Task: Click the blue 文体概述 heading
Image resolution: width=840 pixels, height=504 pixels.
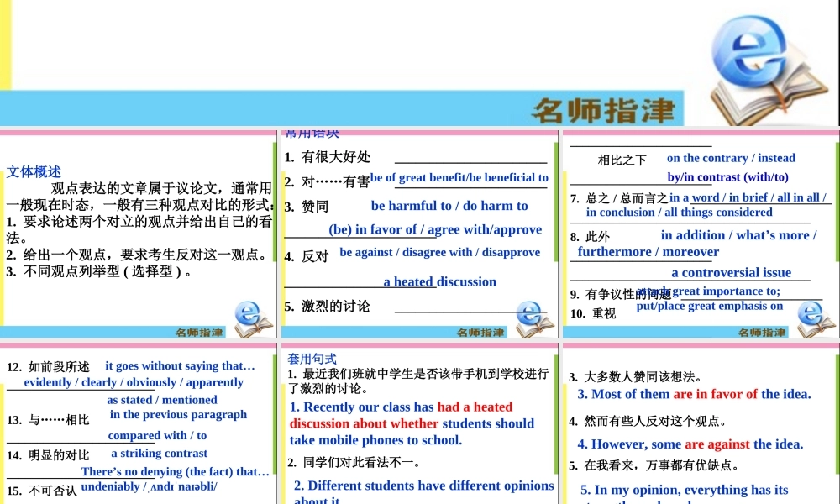Action: [x=34, y=171]
